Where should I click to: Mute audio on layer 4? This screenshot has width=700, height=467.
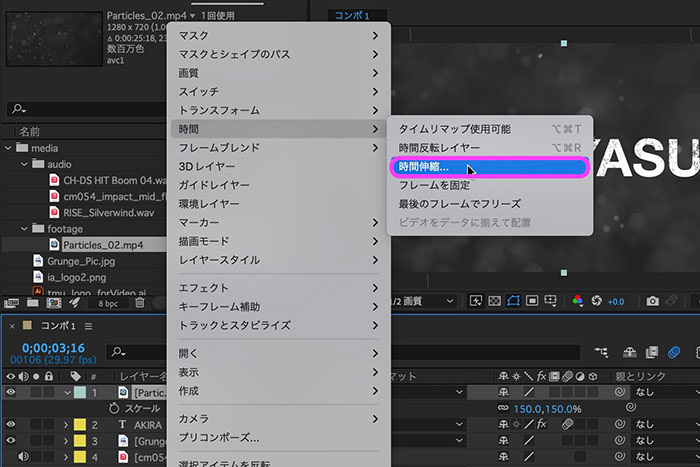tap(23, 456)
